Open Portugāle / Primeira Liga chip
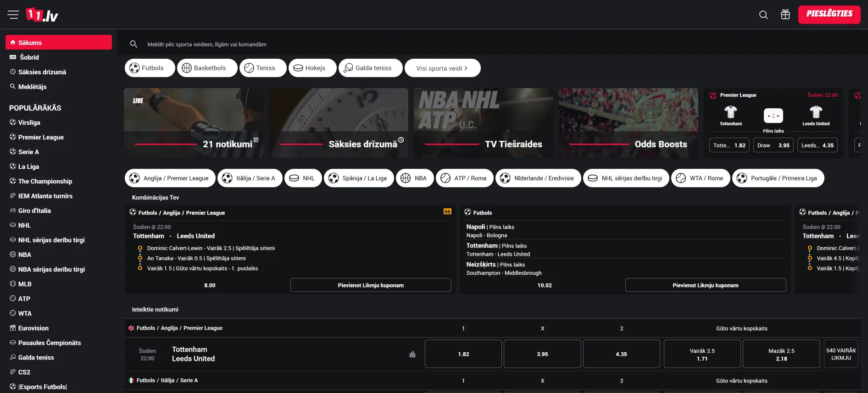Viewport: 868px width, 393px height. tap(778, 178)
